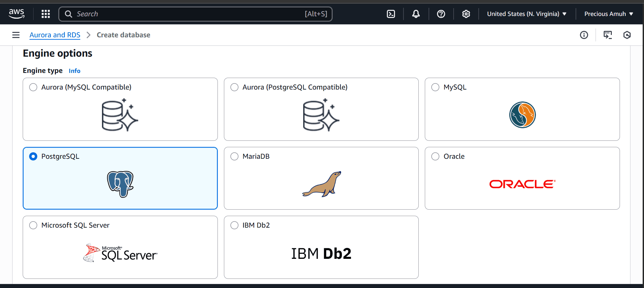
Task: Select the MySQL engine radio button
Action: [435, 87]
